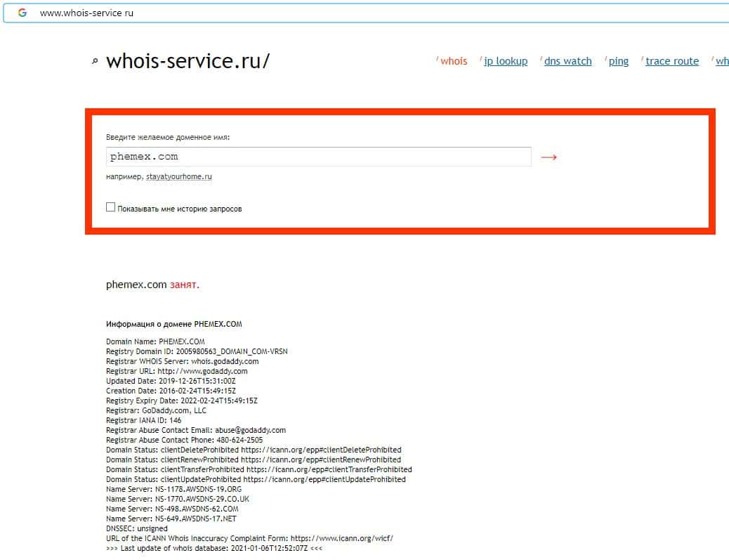729x560 pixels.
Task: Click the 'Domain Status: clientRenewProhibited' line
Action: click(x=254, y=460)
